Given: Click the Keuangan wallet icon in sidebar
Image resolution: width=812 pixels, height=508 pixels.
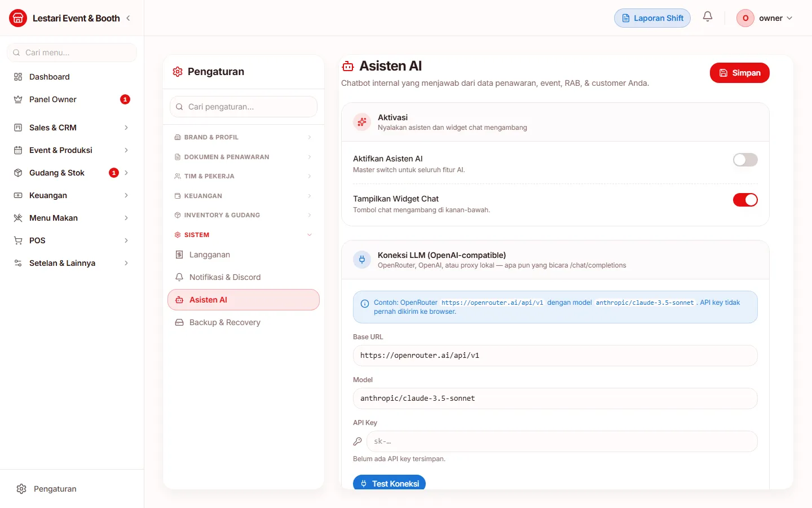Looking at the screenshot, I should tap(18, 195).
